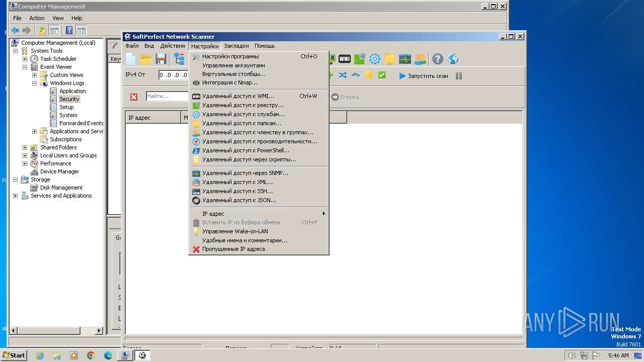The width and height of the screenshot is (644, 362).
Task: Click the blue wave icon next to shuffle
Action: (x=356, y=75)
